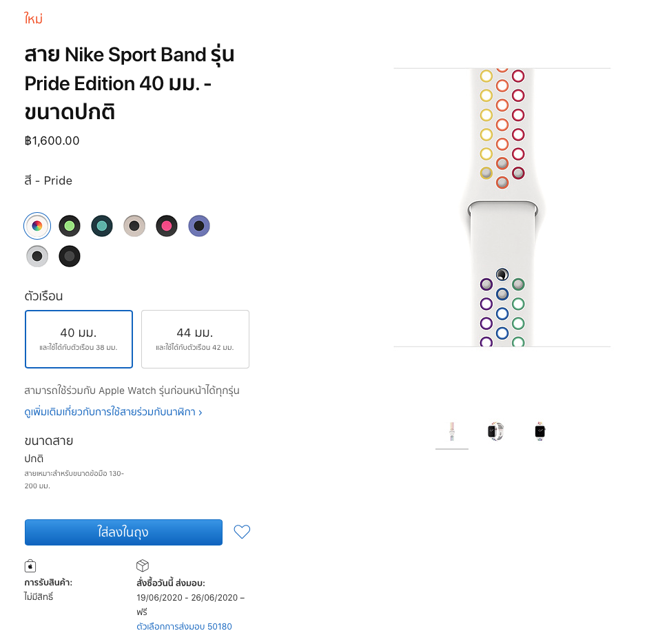The width and height of the screenshot is (669, 644).
Task: Select the purple and black band swatch
Action: (x=199, y=225)
